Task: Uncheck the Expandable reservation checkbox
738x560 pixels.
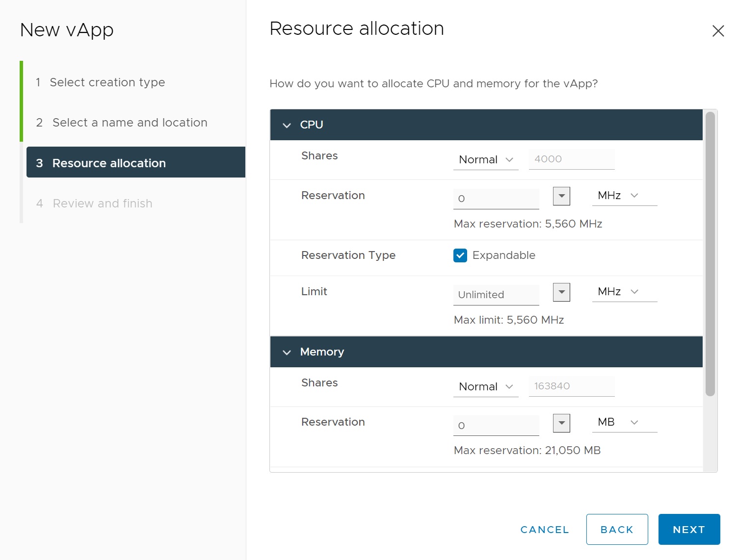Action: tap(460, 255)
